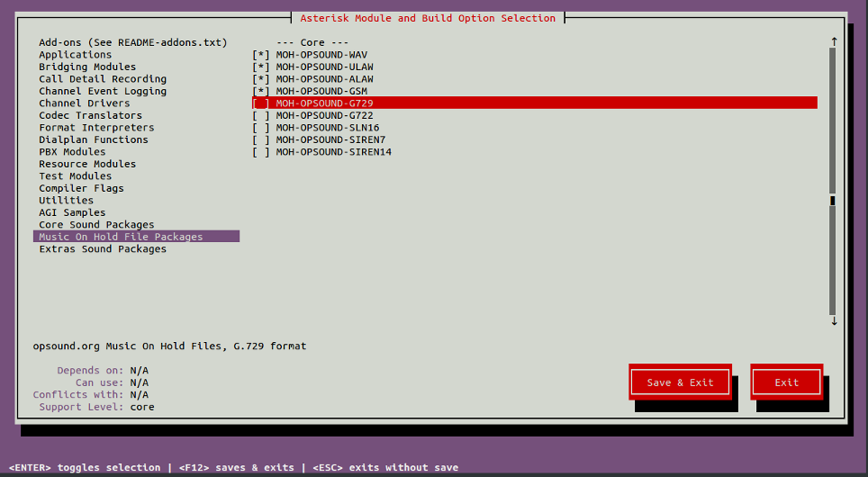Select PBX Modules category
This screenshot has height=477, width=868.
pos(72,152)
